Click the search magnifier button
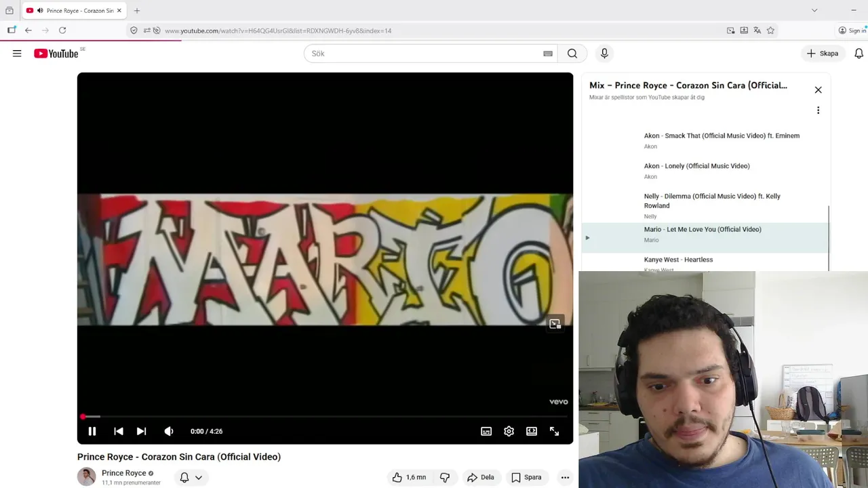Viewport: 868px width, 488px height. click(x=572, y=54)
